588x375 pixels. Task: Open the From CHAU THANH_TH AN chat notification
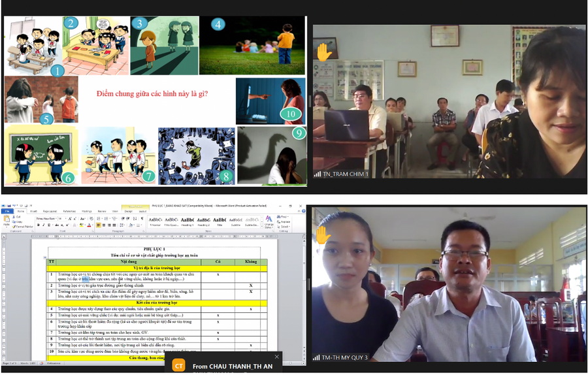point(232,367)
